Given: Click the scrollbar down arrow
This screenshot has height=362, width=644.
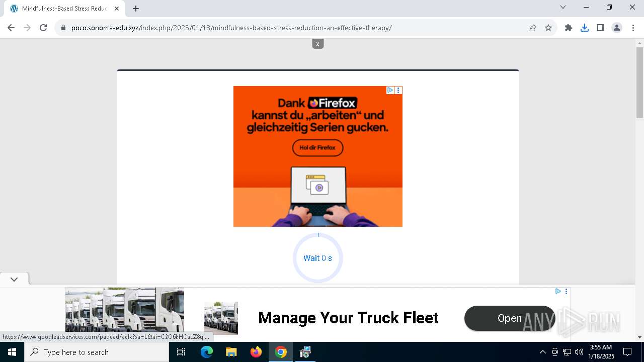Looking at the screenshot, I should click(639, 337).
